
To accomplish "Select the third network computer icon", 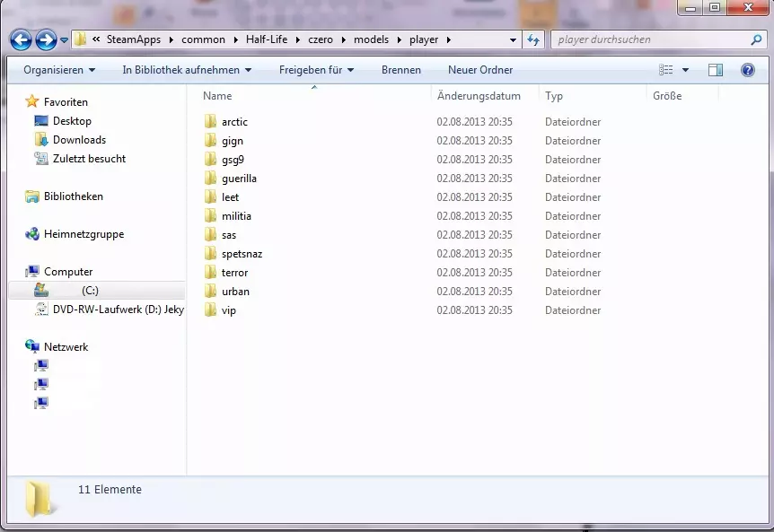I will [41, 404].
